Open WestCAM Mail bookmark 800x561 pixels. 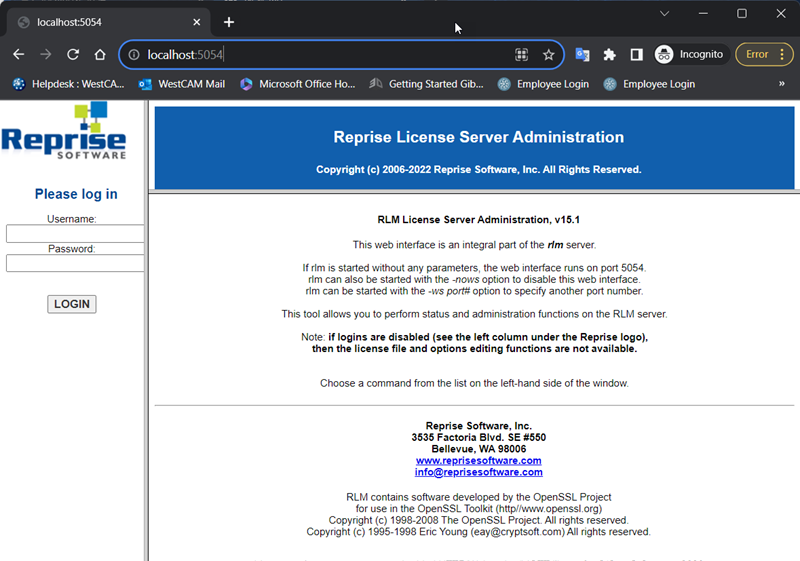pos(182,84)
